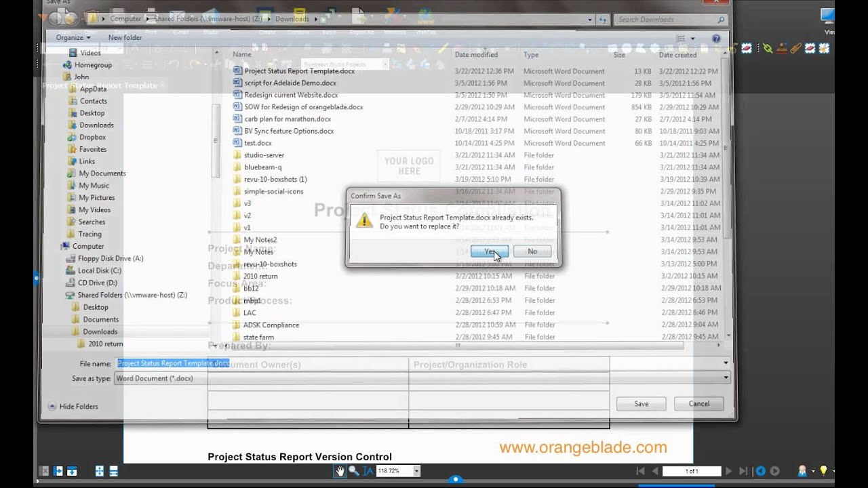Screen dimensions: 868x488
Task: Click the user profile icon in bottom toolbar
Action: pos(803,470)
